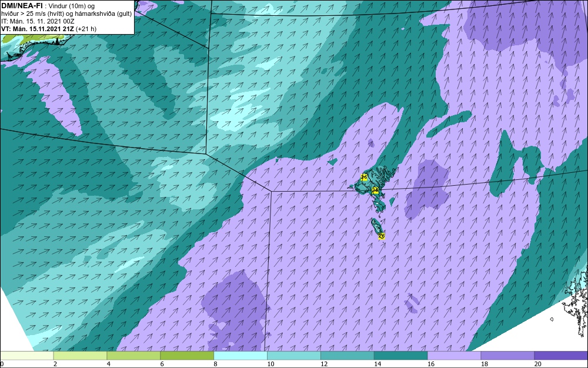
Task: Pick the lavender 16–18 m/s swatch
Action: coord(454,355)
